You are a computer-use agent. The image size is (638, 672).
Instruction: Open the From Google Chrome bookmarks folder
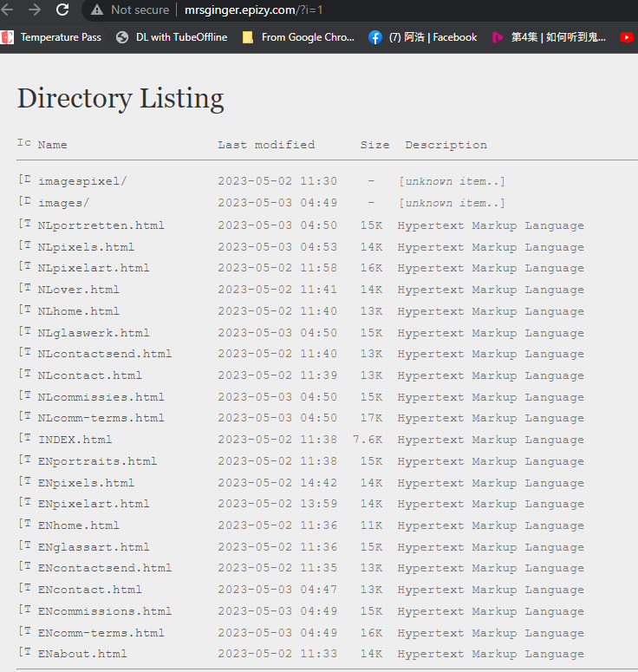click(x=298, y=37)
